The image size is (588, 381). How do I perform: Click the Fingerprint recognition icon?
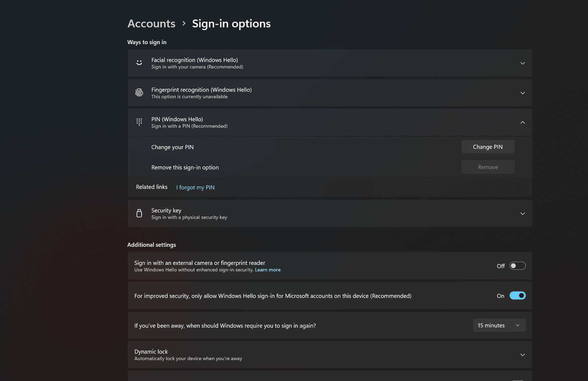139,93
